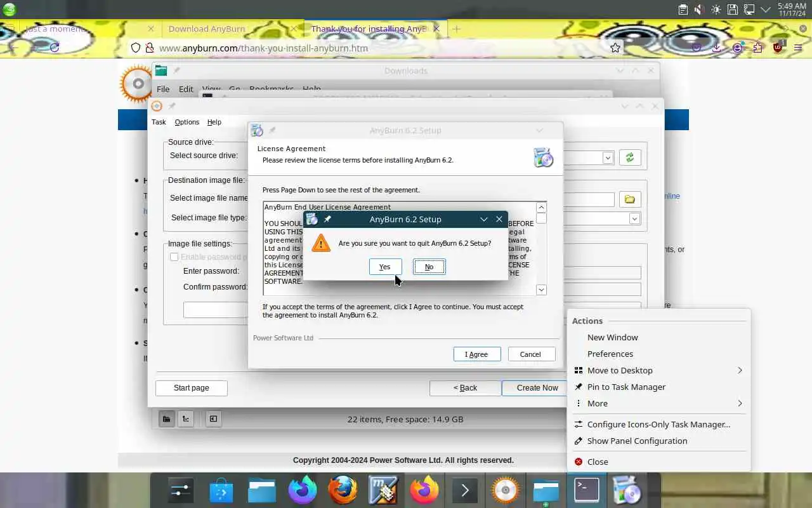Select Pin to Task Manager
Viewport: 812px width, 508px height.
(658, 387)
